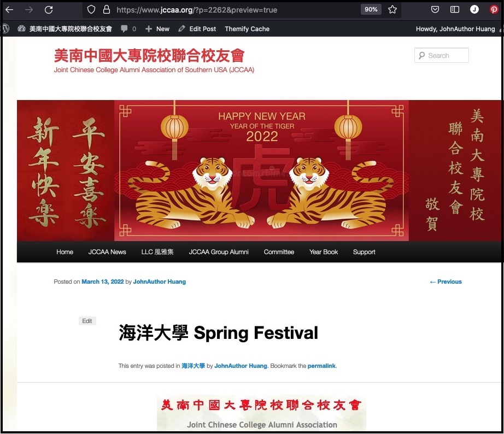Open the tracking protection shield icon
Image resolution: width=504 pixels, height=434 pixels.
(91, 10)
